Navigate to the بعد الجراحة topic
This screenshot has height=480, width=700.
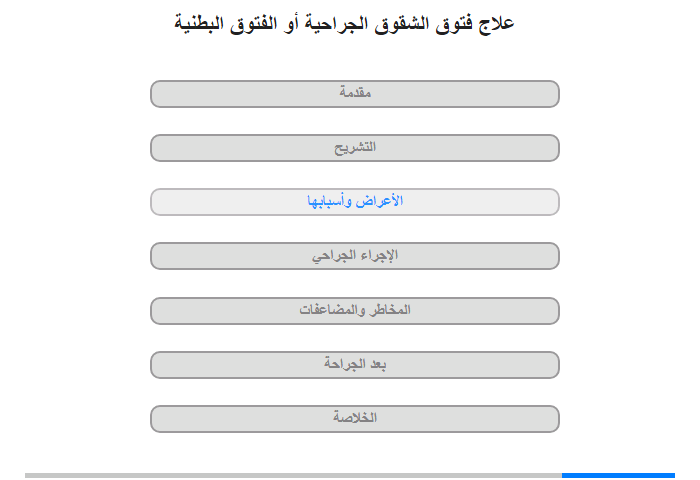(x=354, y=364)
